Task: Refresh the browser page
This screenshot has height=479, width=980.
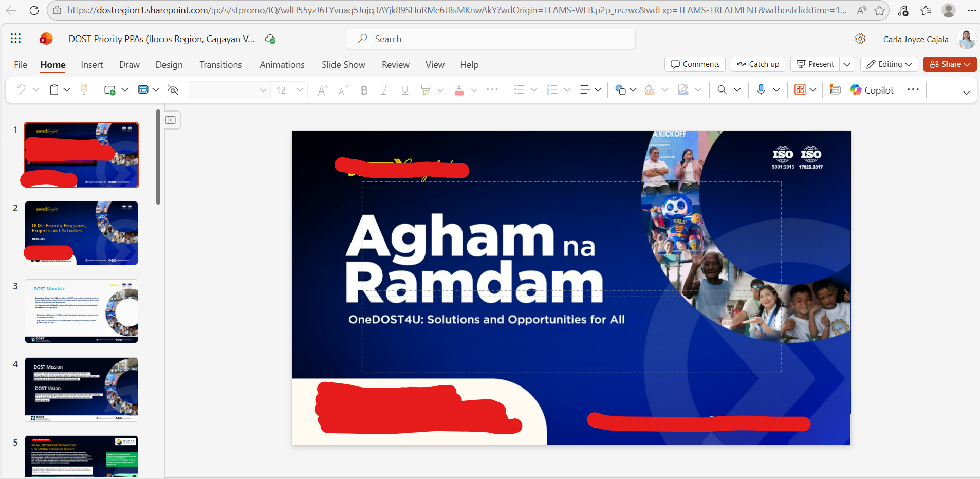Action: pyautogui.click(x=34, y=10)
